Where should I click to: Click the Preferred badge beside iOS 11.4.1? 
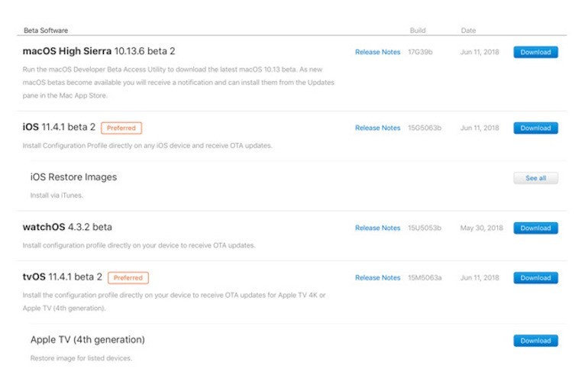coord(121,128)
